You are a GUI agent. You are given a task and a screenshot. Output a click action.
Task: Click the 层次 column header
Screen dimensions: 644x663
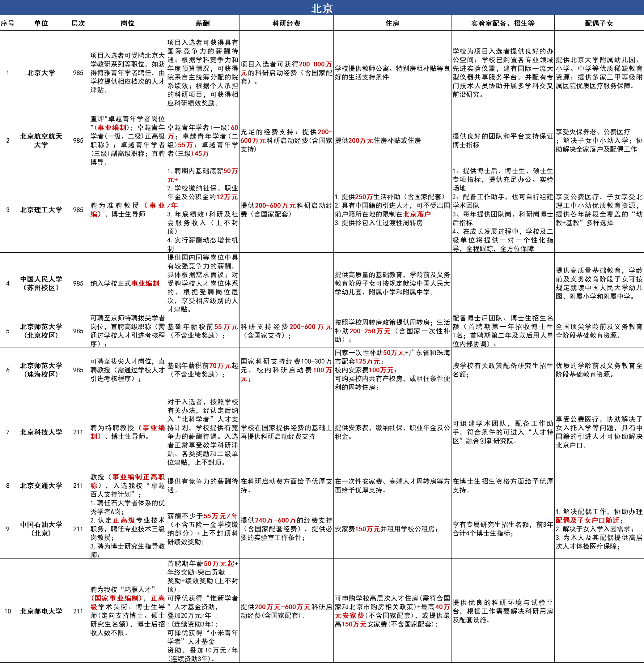point(78,24)
